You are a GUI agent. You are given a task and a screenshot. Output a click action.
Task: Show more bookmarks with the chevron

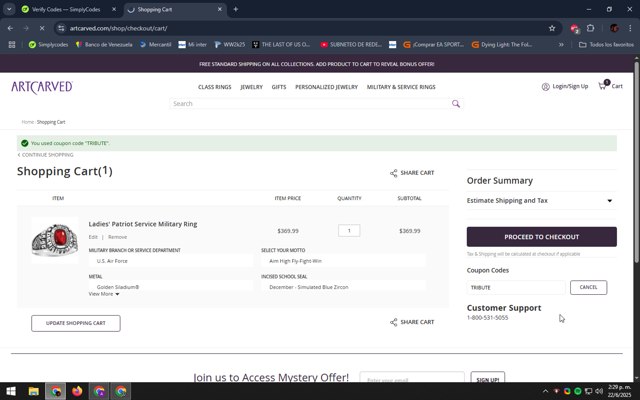pyautogui.click(x=561, y=44)
